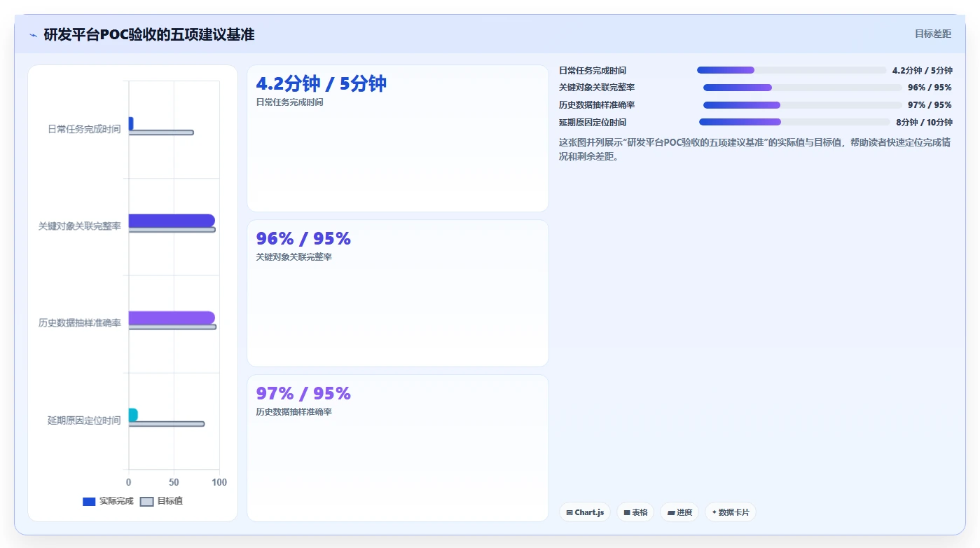Click the 历史数据抽样准确率 axis label in chart
The image size is (980, 548).
click(80, 323)
